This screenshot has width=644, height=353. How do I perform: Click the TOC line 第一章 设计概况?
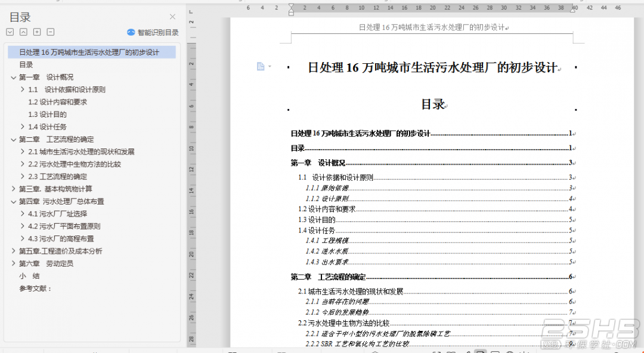[432, 163]
